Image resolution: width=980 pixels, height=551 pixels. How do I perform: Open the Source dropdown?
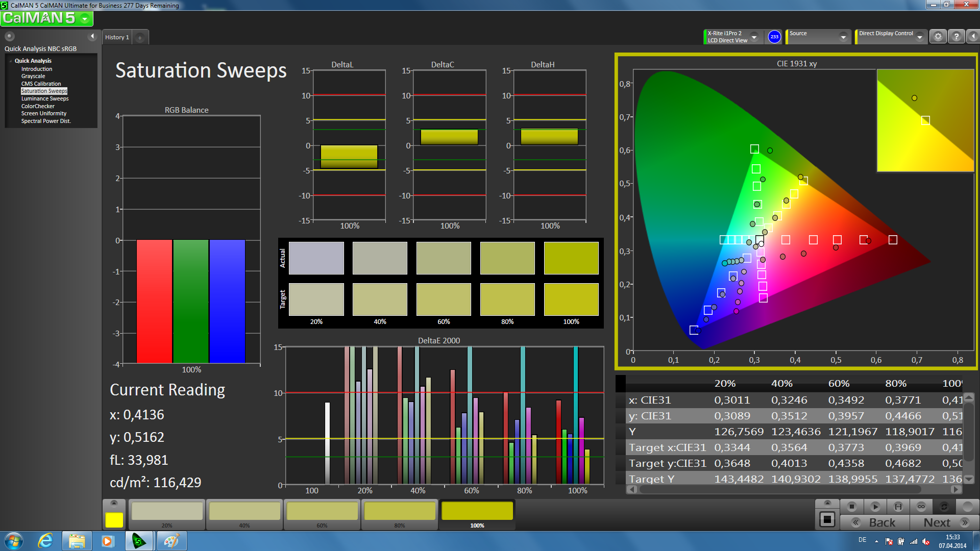click(843, 37)
